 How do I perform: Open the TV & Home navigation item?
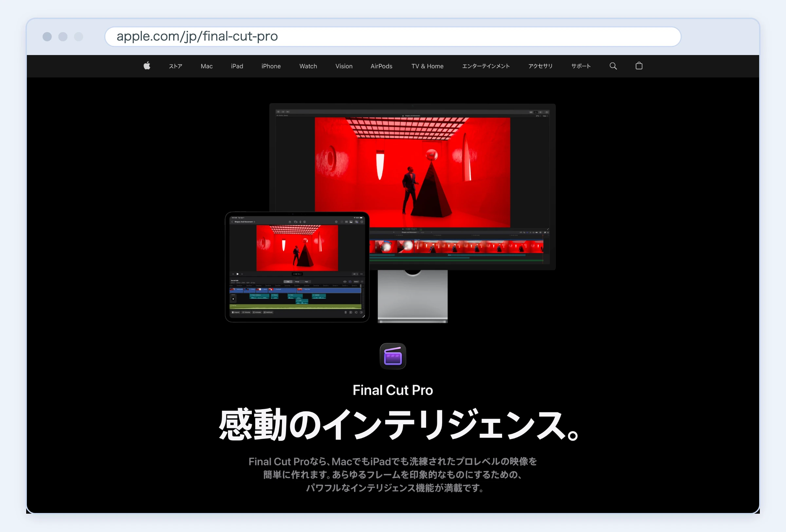(x=427, y=66)
